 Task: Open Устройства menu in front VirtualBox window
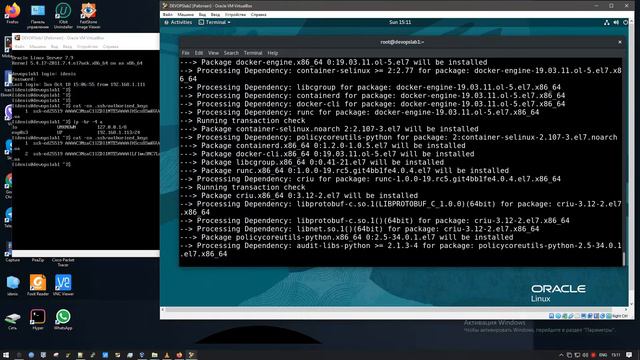pyautogui.click(x=235, y=14)
